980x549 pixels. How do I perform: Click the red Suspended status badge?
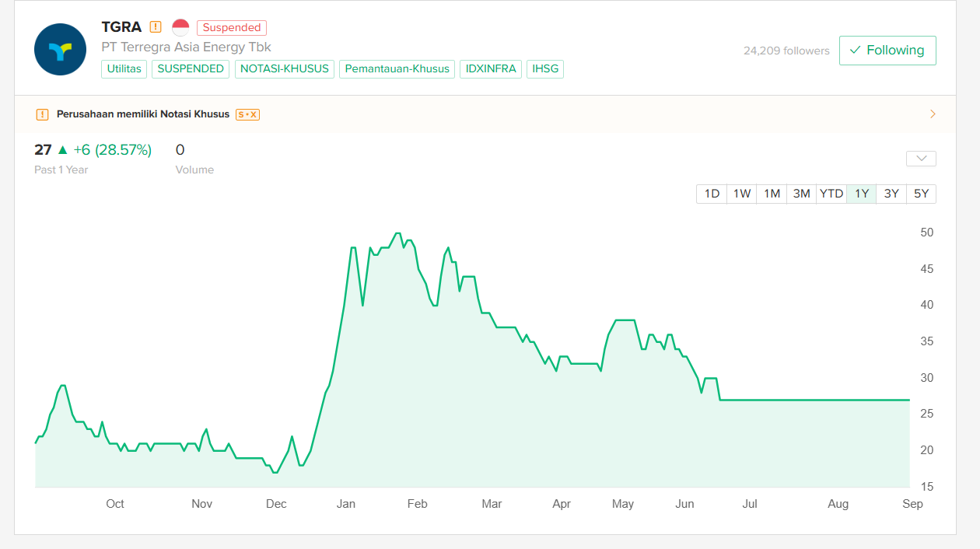pos(232,28)
